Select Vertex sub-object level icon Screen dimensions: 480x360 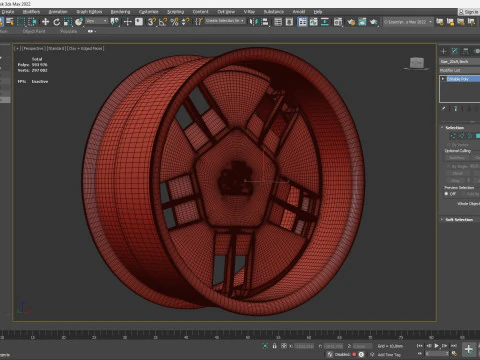click(x=453, y=136)
